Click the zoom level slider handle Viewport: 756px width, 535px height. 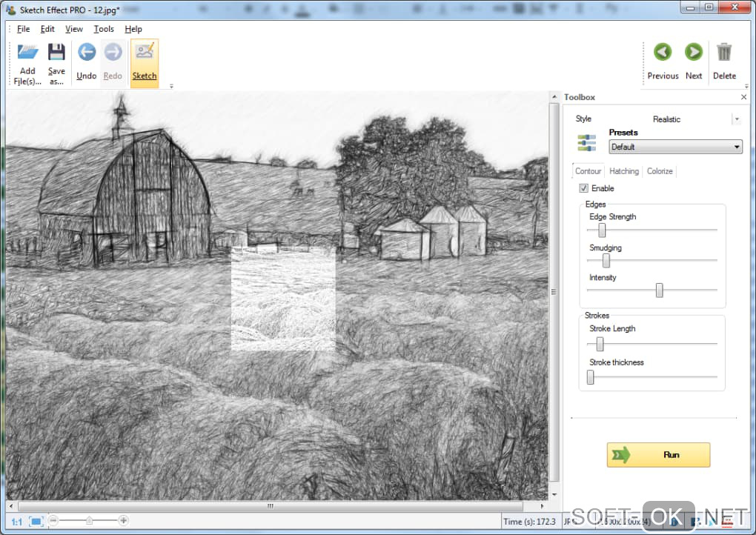(89, 520)
